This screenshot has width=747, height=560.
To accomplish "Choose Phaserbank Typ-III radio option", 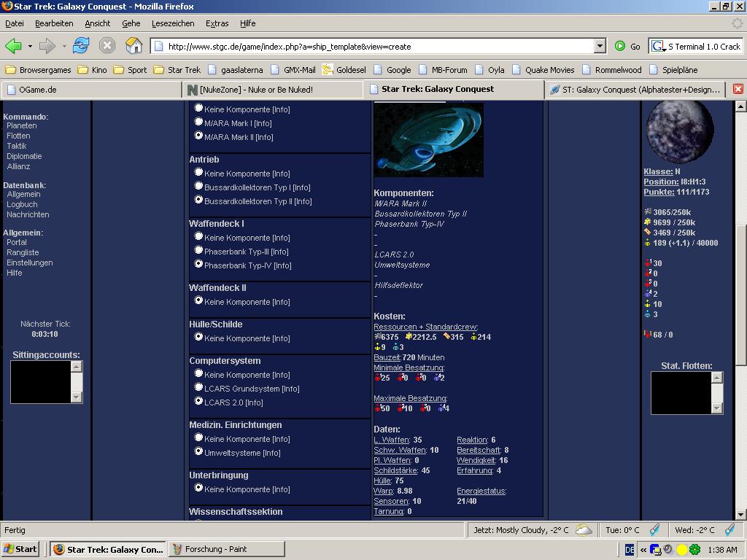I will [198, 251].
